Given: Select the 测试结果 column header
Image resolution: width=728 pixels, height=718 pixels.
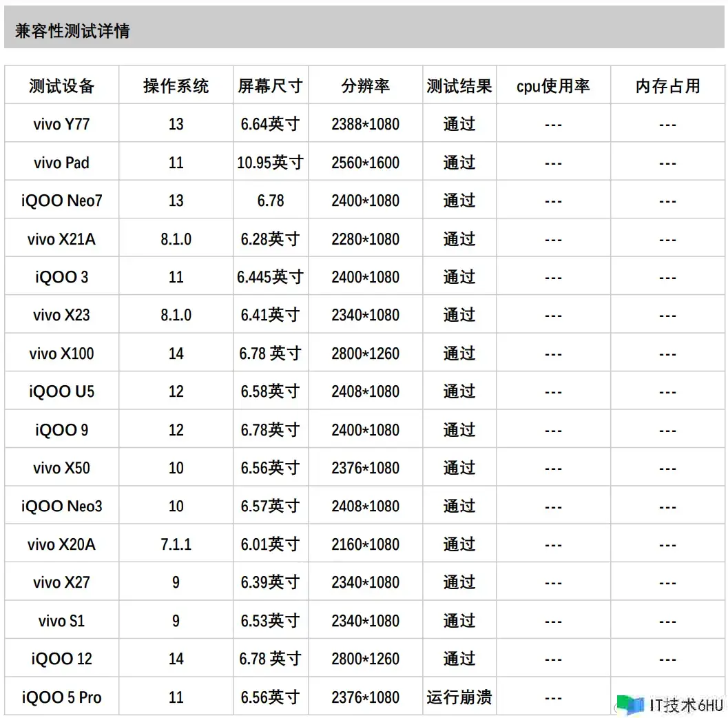Looking at the screenshot, I should 459,86.
